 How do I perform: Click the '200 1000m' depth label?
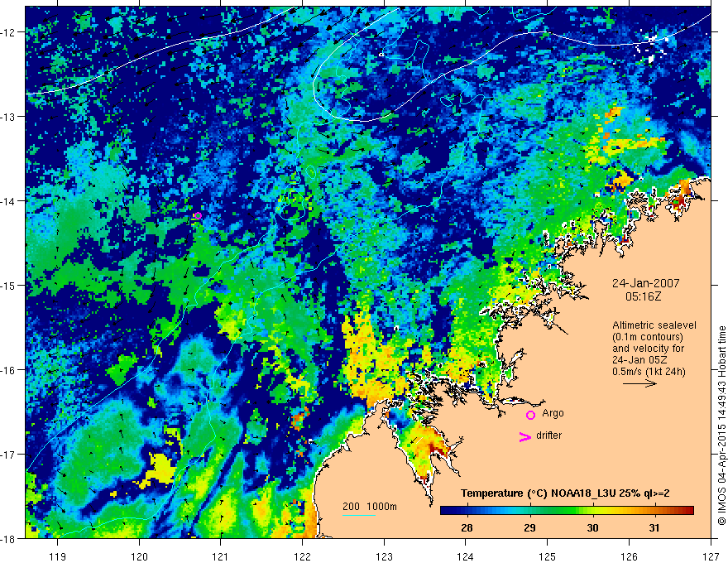370,507
